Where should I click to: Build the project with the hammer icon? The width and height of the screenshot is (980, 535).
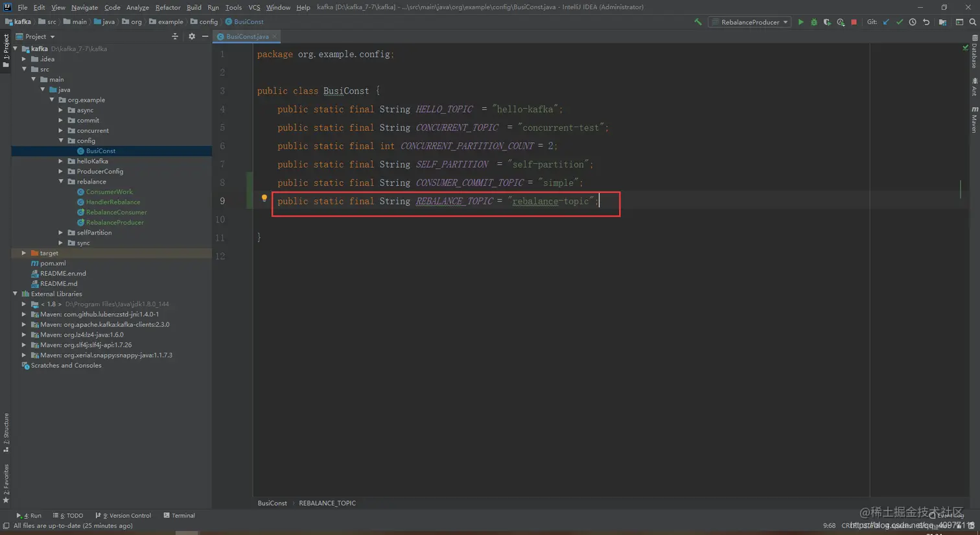698,22
